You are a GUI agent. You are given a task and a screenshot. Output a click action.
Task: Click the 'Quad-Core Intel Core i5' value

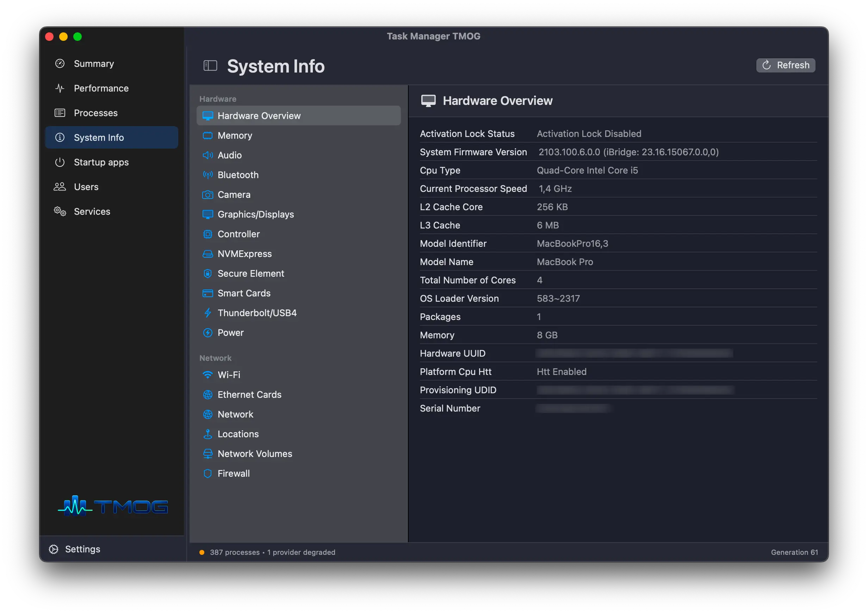tap(587, 170)
